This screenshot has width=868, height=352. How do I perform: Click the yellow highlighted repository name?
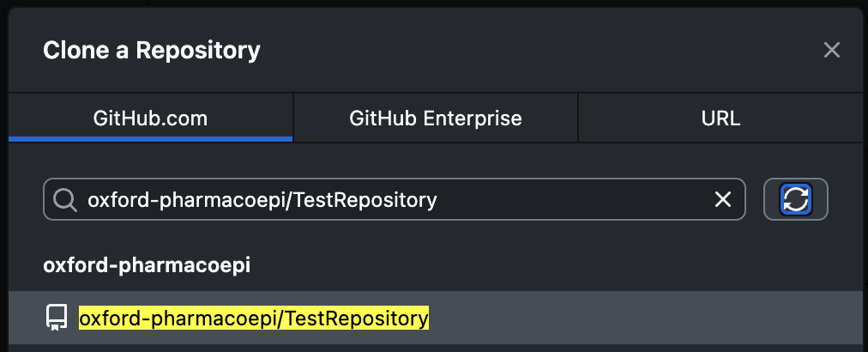click(x=254, y=319)
